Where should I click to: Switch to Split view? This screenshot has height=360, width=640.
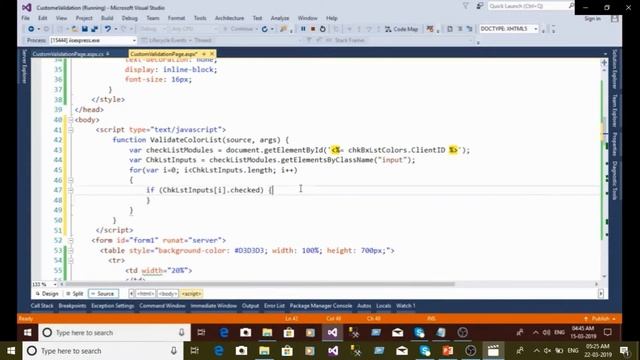[75, 293]
